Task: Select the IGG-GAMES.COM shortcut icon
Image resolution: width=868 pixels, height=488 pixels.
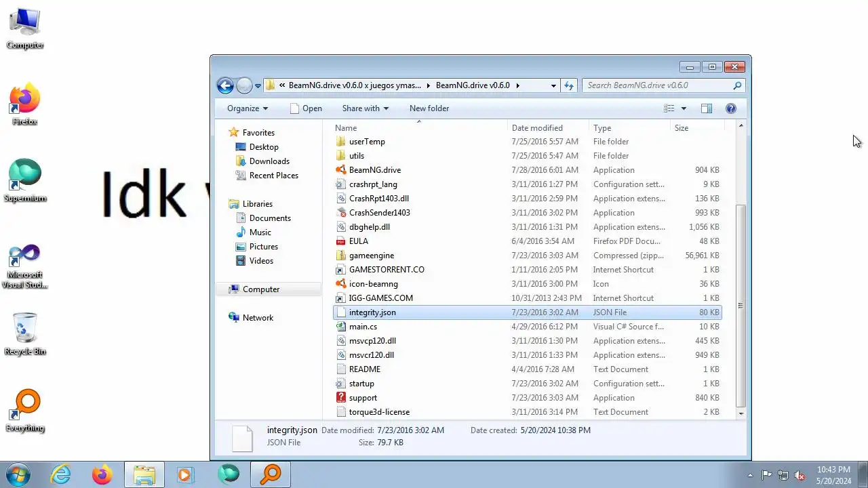Action: (341, 298)
